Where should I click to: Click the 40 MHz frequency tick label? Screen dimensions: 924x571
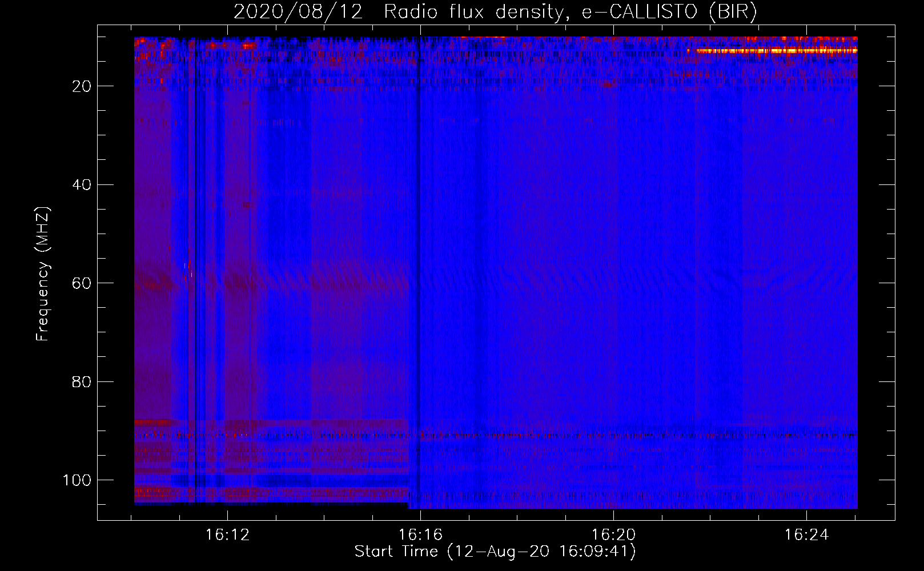pos(82,185)
